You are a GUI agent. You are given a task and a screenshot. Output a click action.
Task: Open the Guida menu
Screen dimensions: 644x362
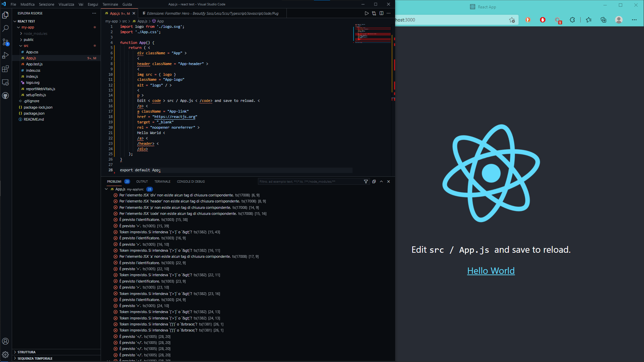coord(127,4)
